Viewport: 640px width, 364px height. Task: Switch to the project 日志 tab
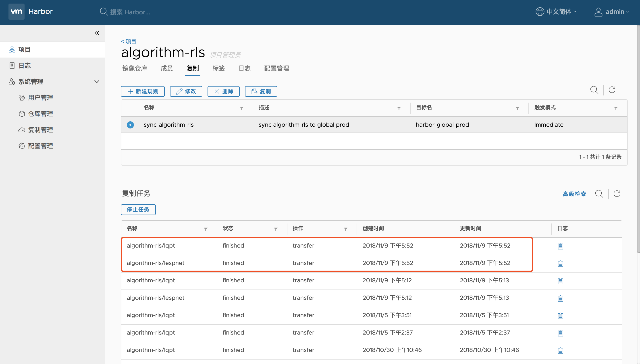point(245,68)
